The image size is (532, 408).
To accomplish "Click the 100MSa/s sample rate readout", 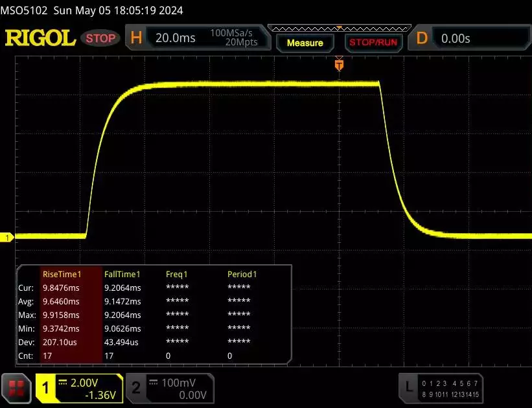I will click(231, 33).
